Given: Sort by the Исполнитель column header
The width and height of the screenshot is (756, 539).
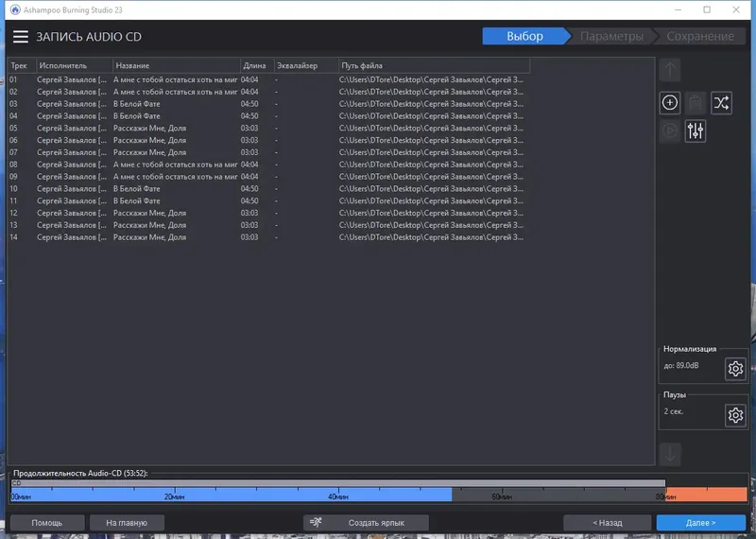Looking at the screenshot, I should [x=75, y=65].
